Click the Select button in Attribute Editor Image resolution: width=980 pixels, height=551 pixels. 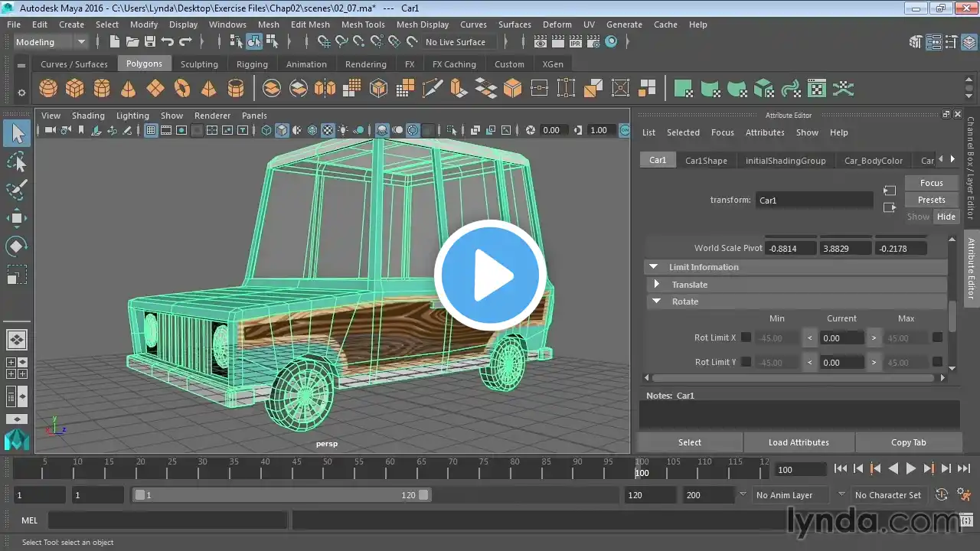tap(690, 442)
